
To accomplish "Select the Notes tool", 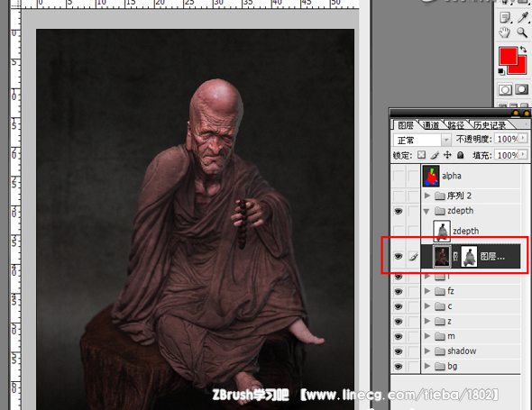I will click(506, 17).
